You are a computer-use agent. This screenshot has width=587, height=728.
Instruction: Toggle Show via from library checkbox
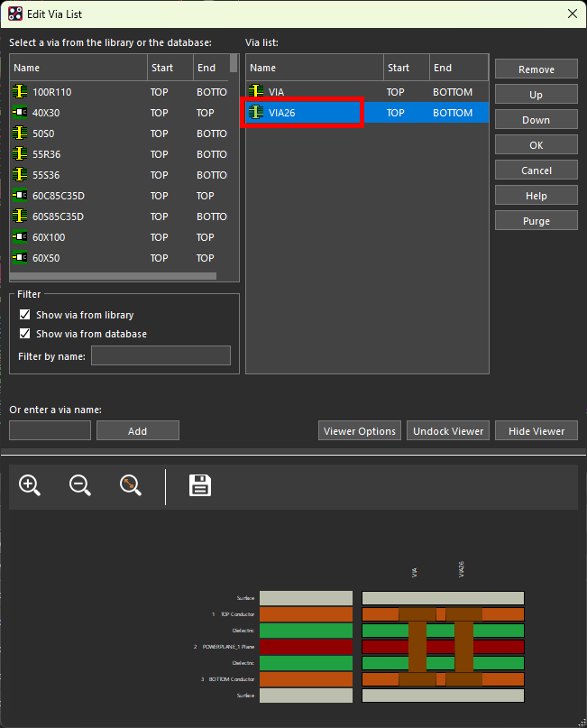click(25, 315)
